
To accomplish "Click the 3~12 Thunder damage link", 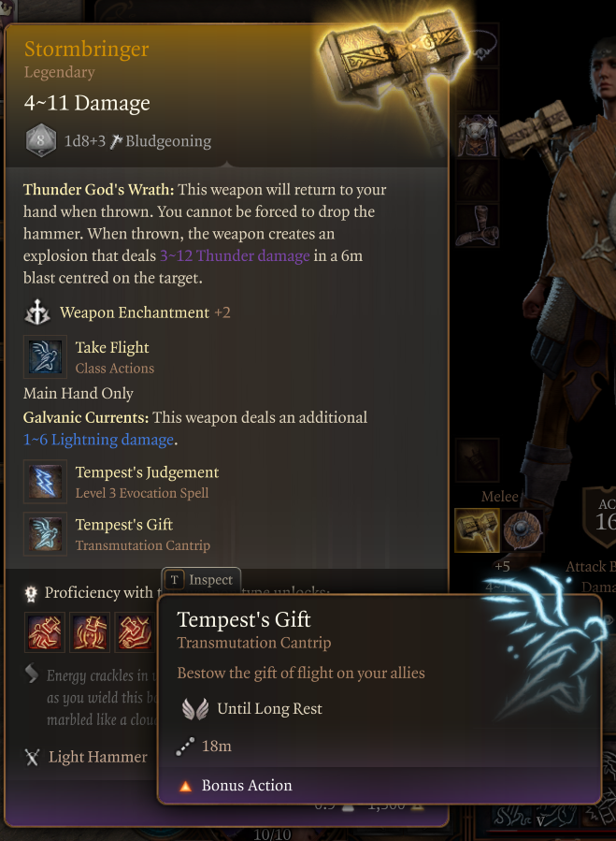I will click(x=235, y=255).
